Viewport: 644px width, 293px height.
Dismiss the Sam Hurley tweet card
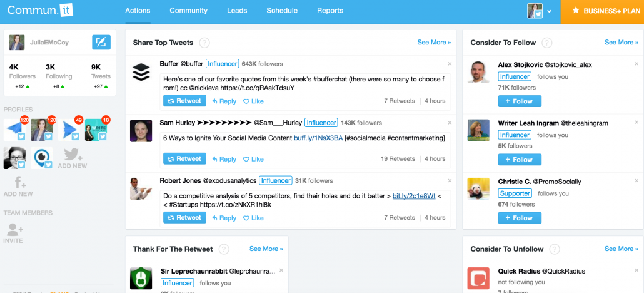point(450,123)
